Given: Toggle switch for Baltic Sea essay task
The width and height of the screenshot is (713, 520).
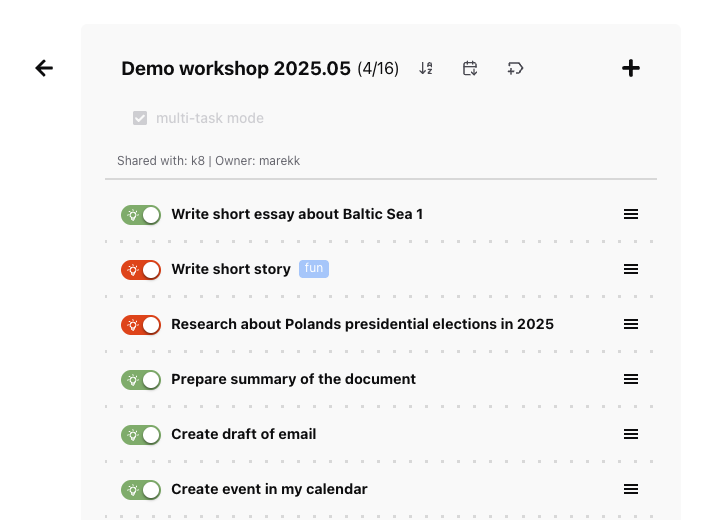Looking at the screenshot, I should 141,215.
